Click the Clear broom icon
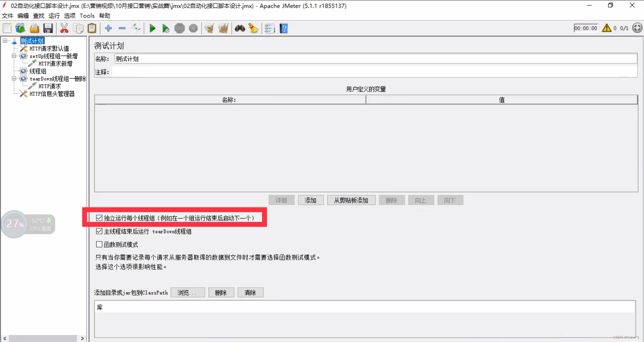The height and width of the screenshot is (342, 644). coord(209,28)
